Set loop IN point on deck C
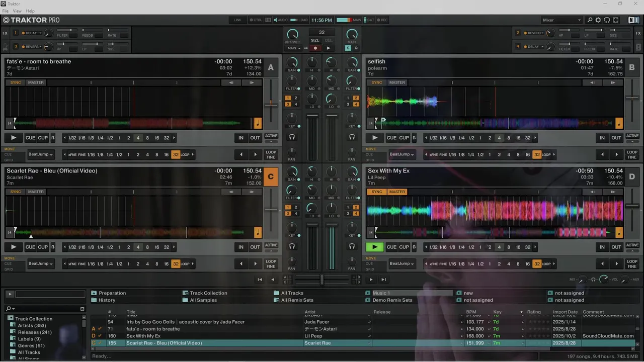The height and width of the screenshot is (362, 644). tap(241, 247)
